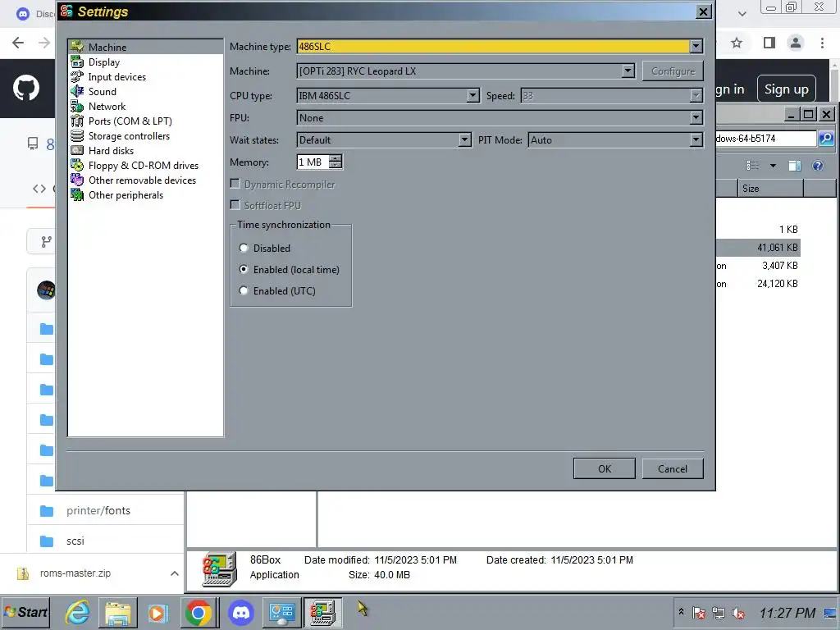This screenshot has width=840, height=630.
Task: Open the Sound category icon
Action: [x=77, y=92]
